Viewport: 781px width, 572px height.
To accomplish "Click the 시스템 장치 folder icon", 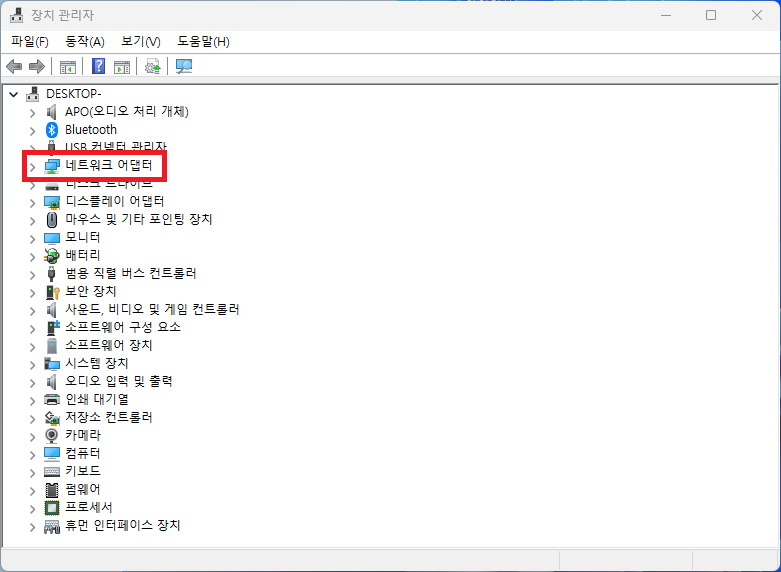I will point(52,364).
